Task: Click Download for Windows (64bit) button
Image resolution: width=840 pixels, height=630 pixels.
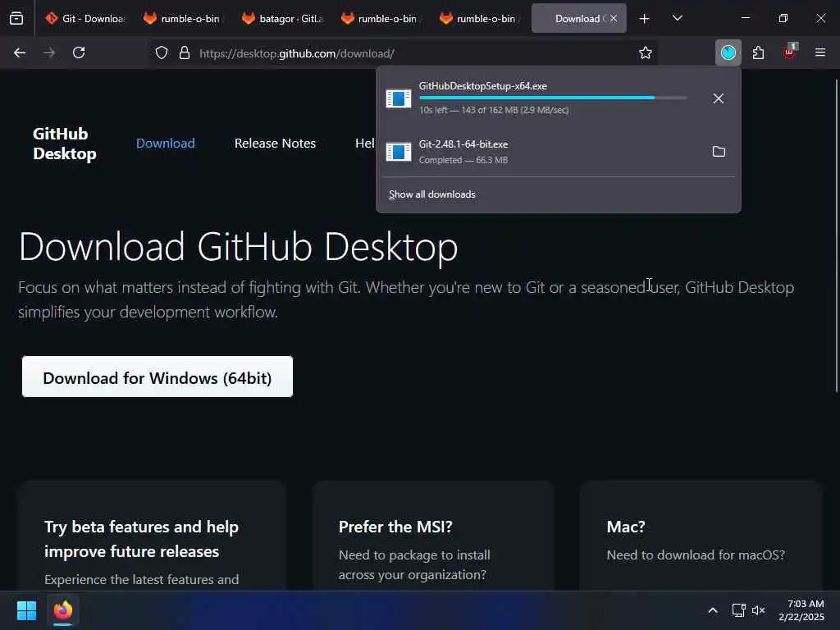Action: (x=157, y=377)
